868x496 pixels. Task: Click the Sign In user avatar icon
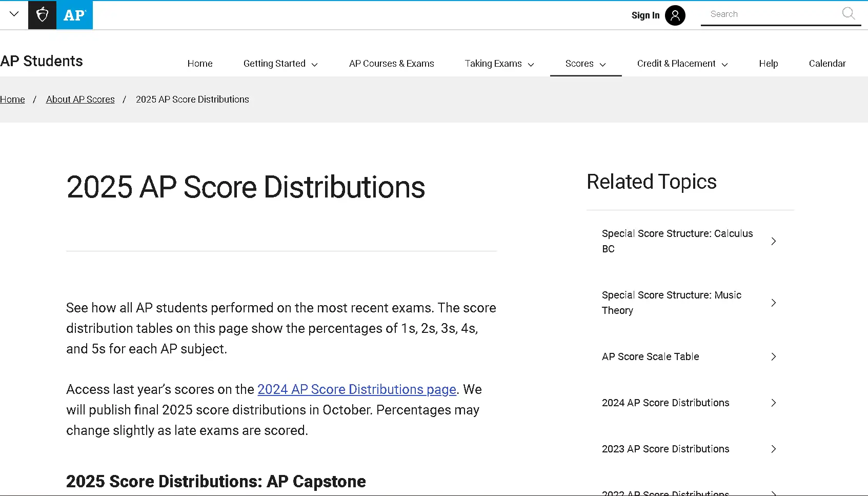(x=675, y=15)
